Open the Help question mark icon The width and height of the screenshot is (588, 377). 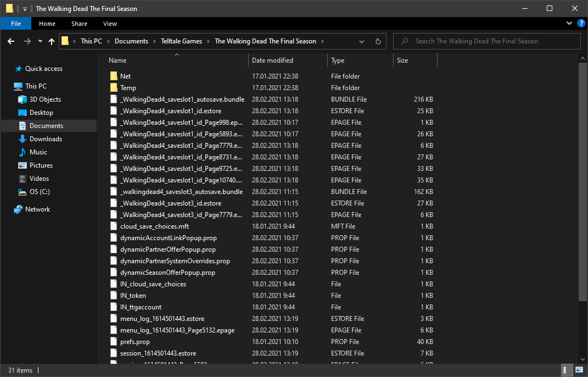click(x=580, y=24)
